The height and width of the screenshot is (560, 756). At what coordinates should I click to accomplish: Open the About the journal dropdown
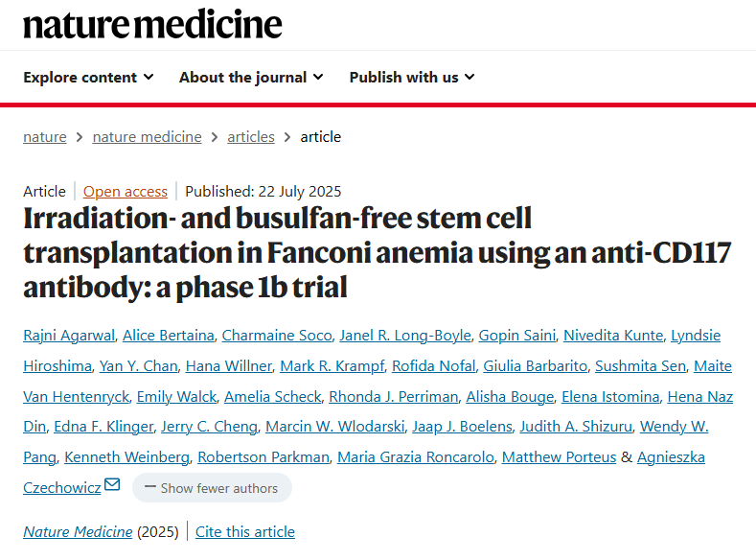point(251,77)
